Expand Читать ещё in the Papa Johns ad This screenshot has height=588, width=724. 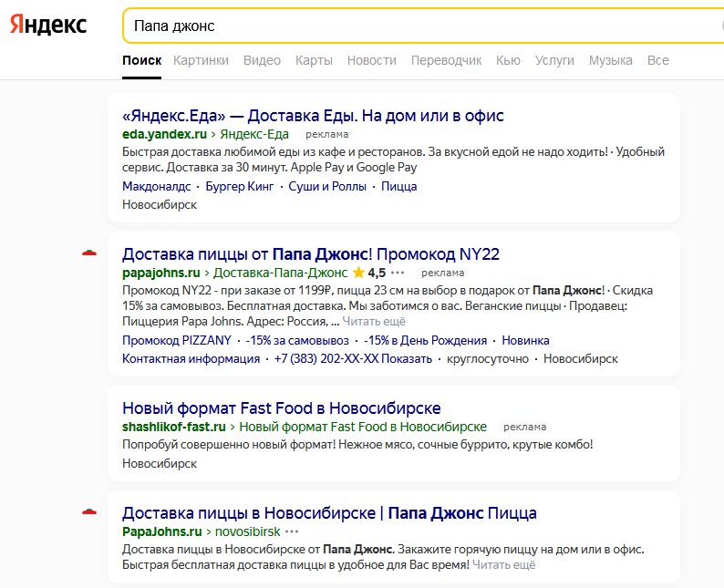(x=374, y=321)
